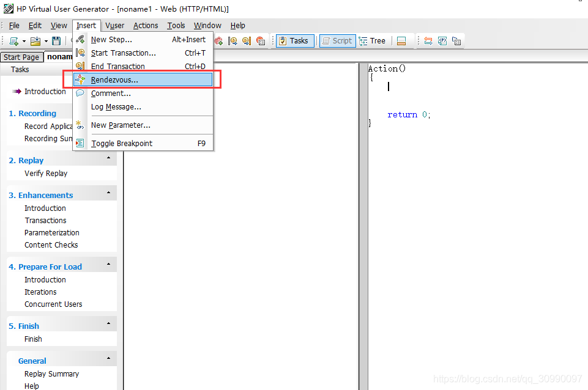Click the End Transaction toolbar icon

(247, 41)
